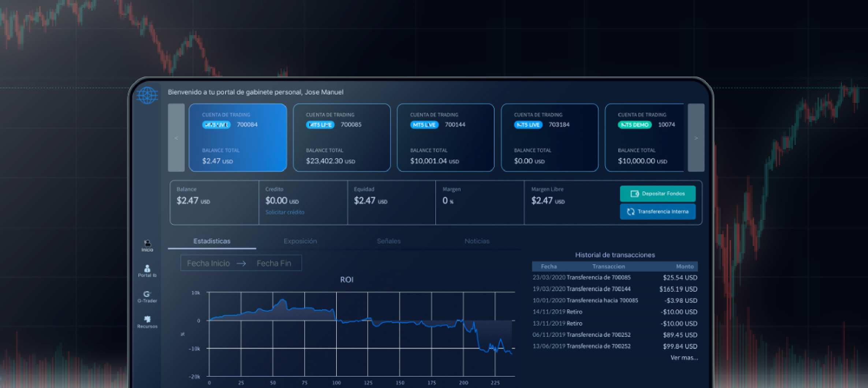Click the $10,001.04 balance total
Image resolution: width=868 pixels, height=388 pixels.
(x=434, y=161)
